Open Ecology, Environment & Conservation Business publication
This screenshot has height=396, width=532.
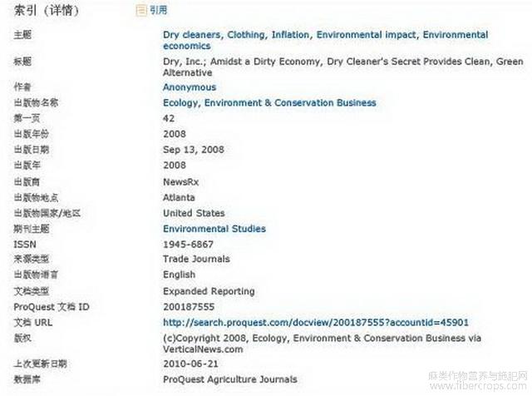pos(269,103)
